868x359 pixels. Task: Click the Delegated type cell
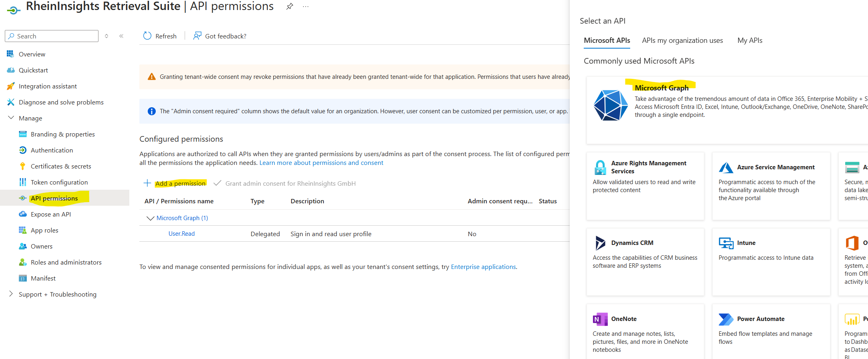[265, 234]
